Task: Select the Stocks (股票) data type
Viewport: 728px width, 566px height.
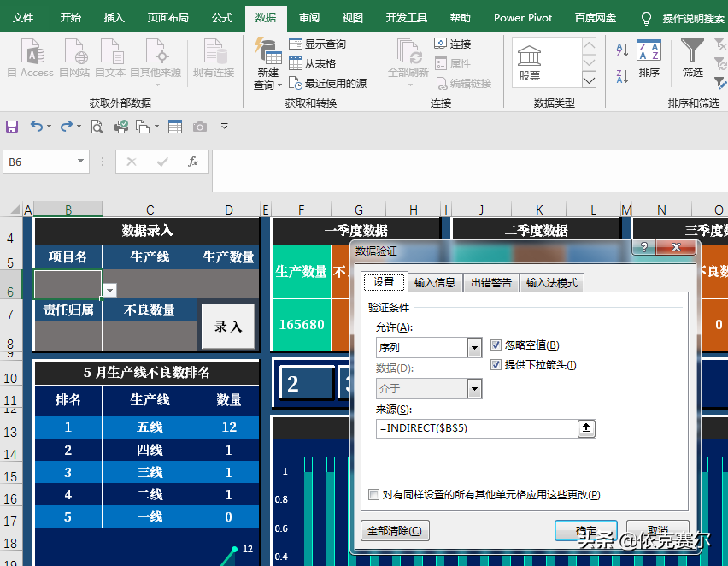Action: [529, 62]
